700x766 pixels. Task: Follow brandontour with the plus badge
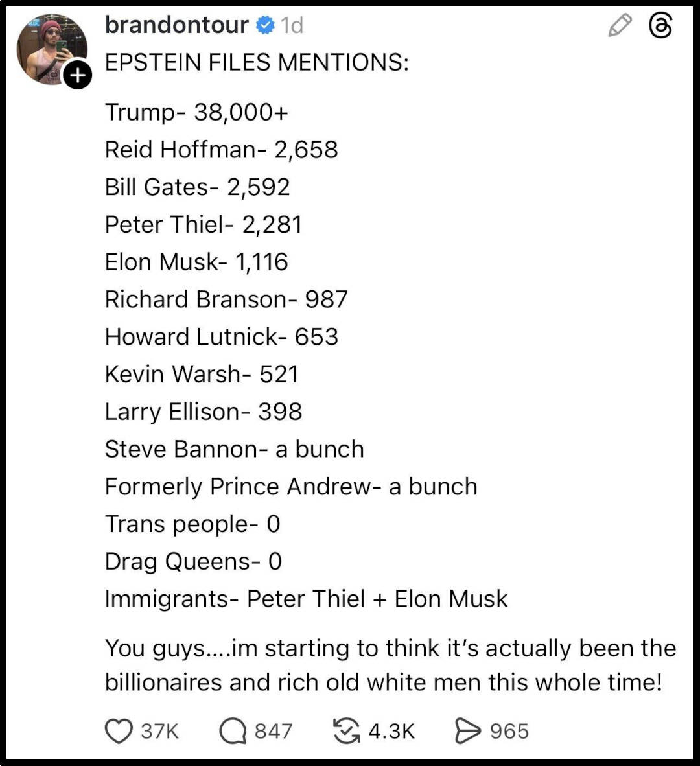(x=78, y=75)
